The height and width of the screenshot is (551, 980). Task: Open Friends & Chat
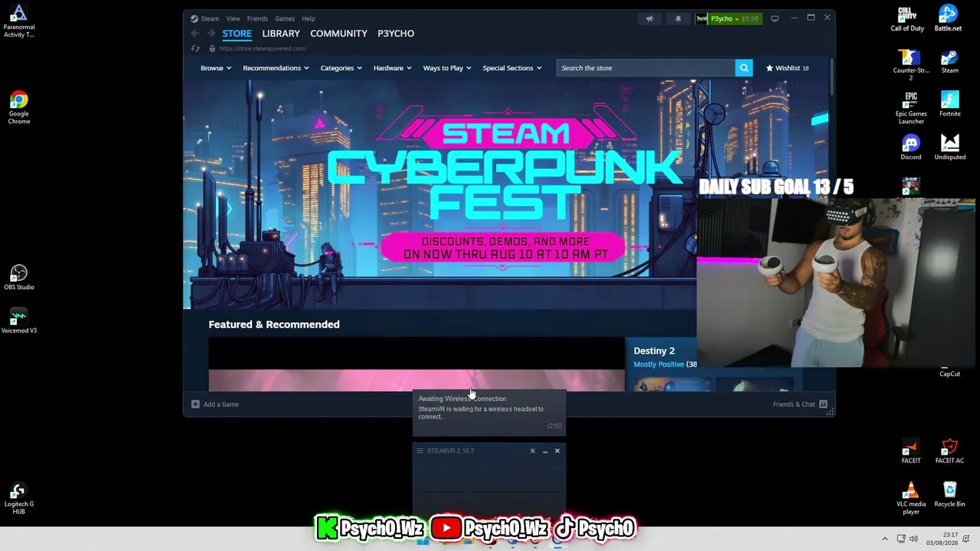tap(800, 404)
